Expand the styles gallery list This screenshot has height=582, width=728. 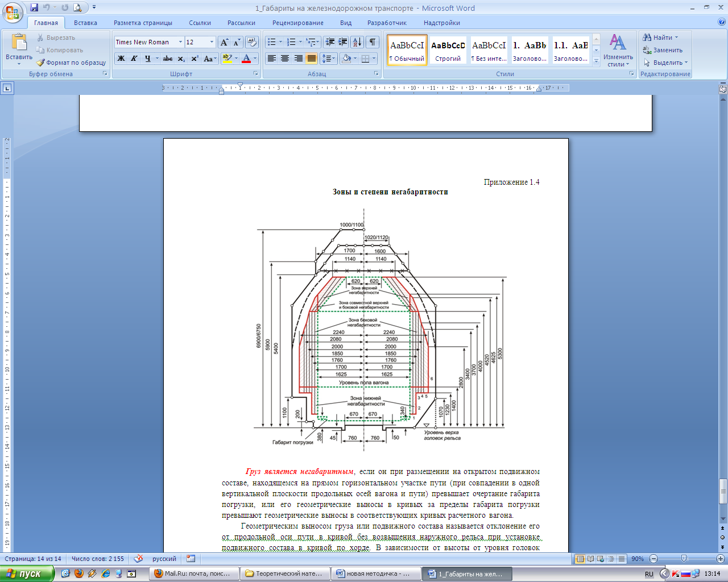pyautogui.click(x=596, y=61)
